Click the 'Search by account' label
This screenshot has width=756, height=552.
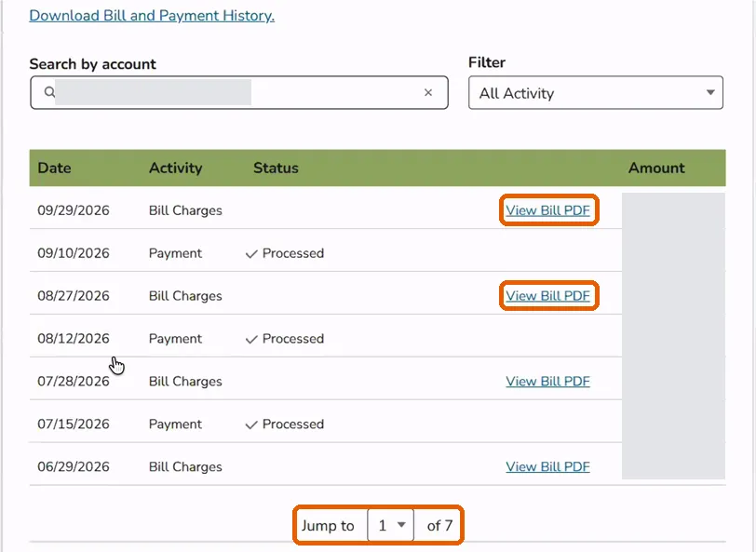[92, 64]
